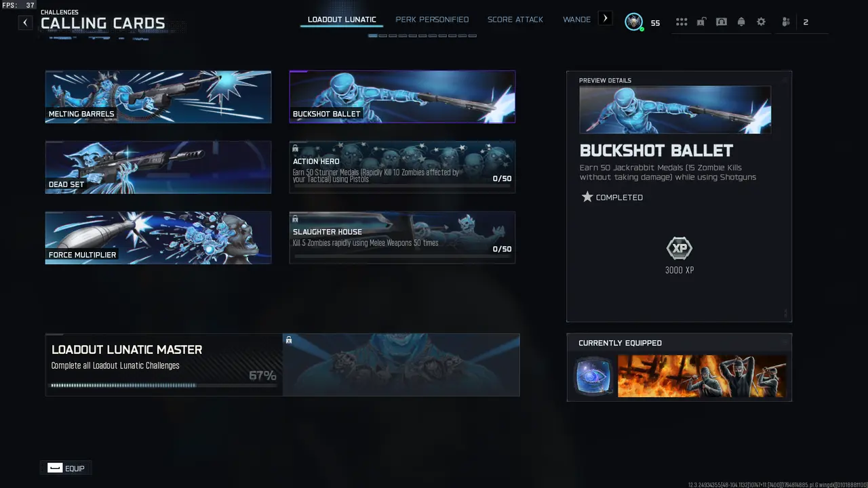Select the locked Slaughter House challenge card
This screenshot has height=488, width=868.
click(x=402, y=238)
